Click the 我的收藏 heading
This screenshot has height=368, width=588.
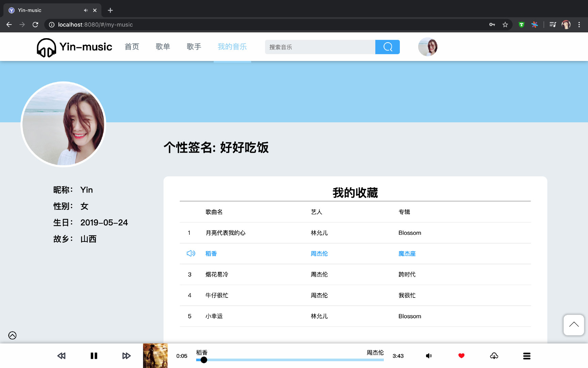click(x=355, y=193)
